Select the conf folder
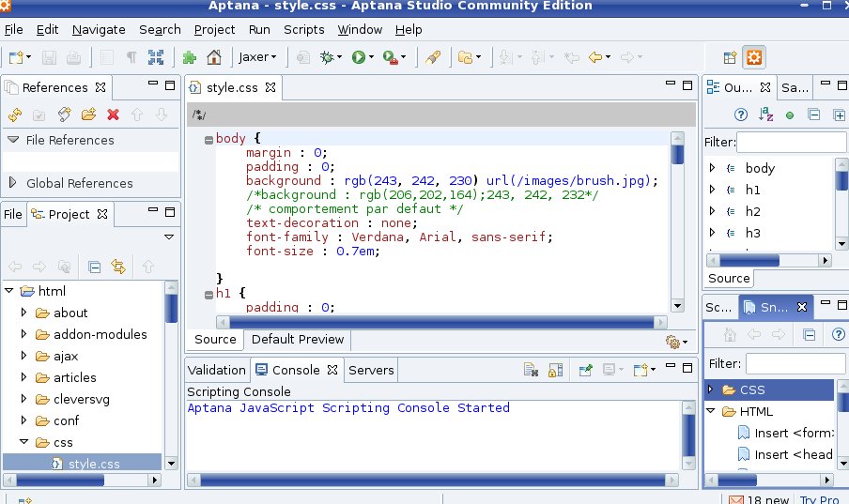Screen dimensions: 849x504 [x=66, y=420]
